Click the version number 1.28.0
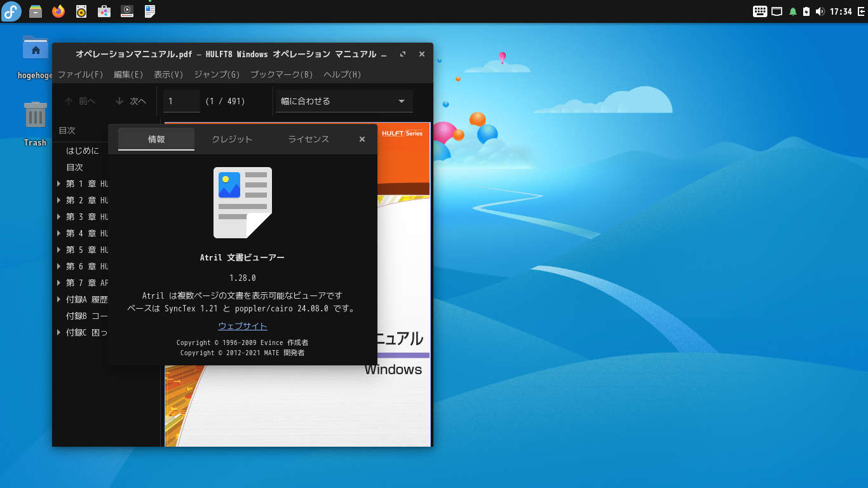 [x=243, y=278]
